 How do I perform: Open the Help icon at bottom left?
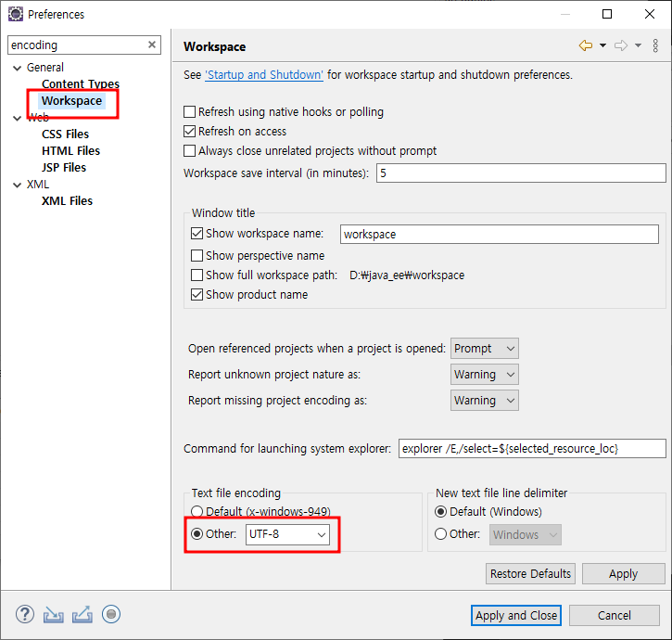click(x=25, y=614)
